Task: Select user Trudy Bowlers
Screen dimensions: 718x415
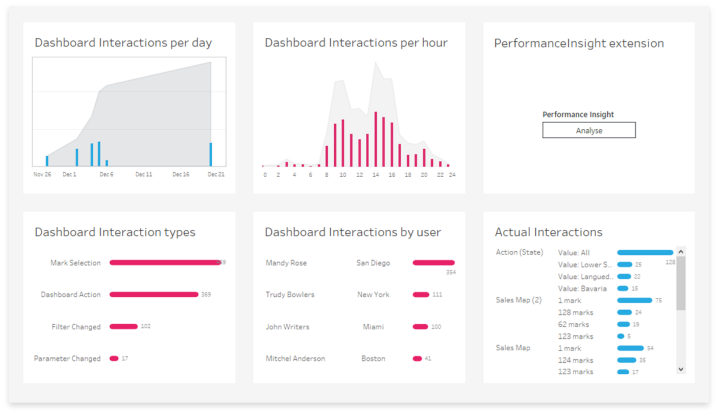Action: click(x=290, y=295)
